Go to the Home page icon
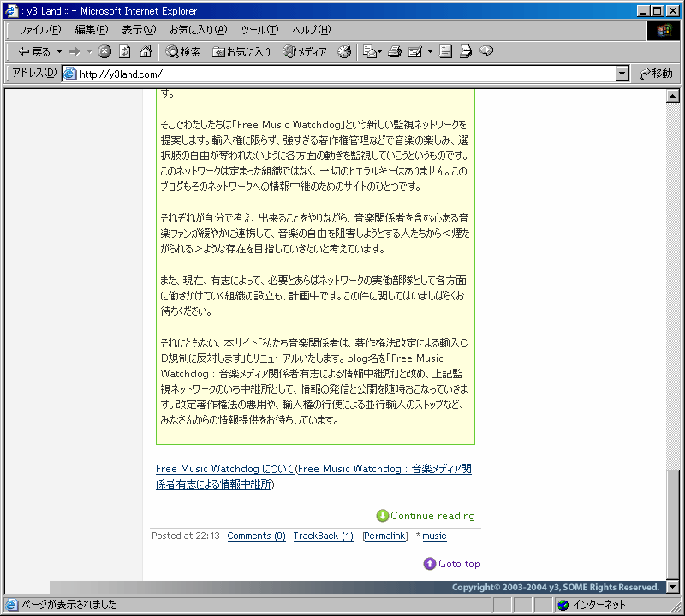The image size is (685, 616). coord(146,52)
